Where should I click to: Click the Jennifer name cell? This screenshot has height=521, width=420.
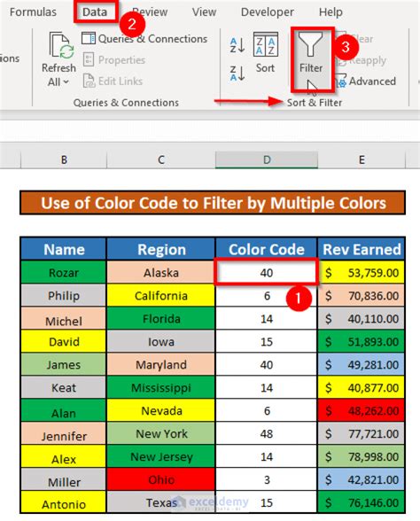click(x=64, y=433)
